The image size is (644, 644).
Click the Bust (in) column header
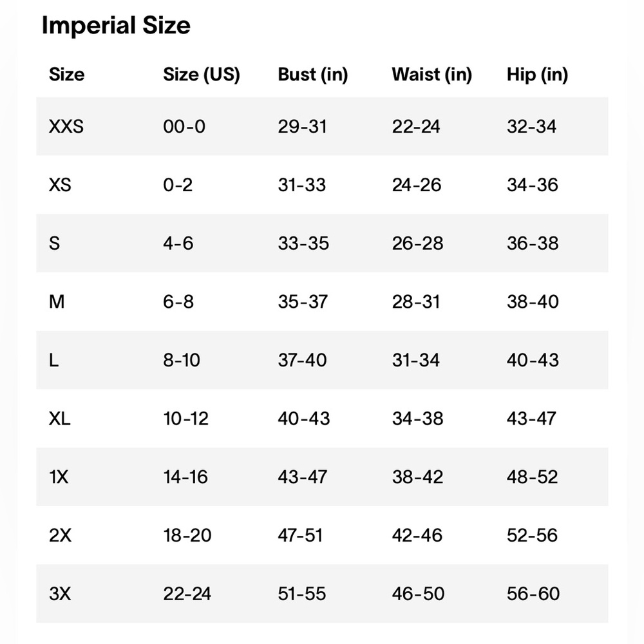[x=313, y=75]
